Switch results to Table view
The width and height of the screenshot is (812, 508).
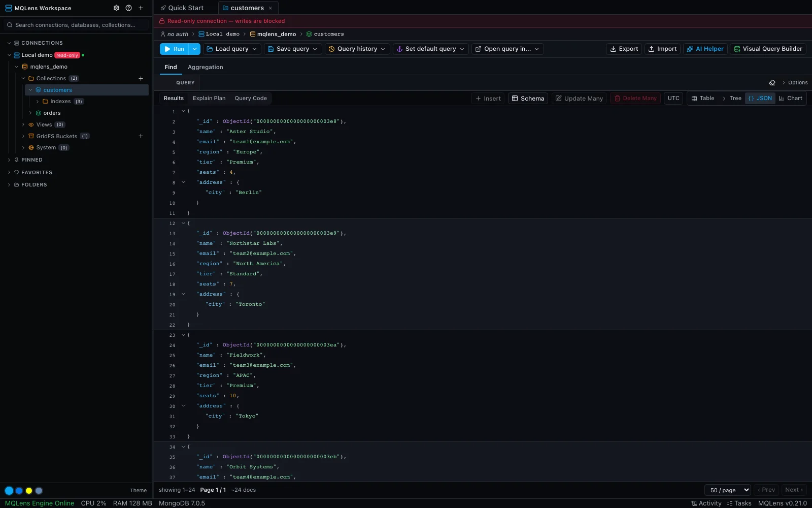[x=703, y=99]
